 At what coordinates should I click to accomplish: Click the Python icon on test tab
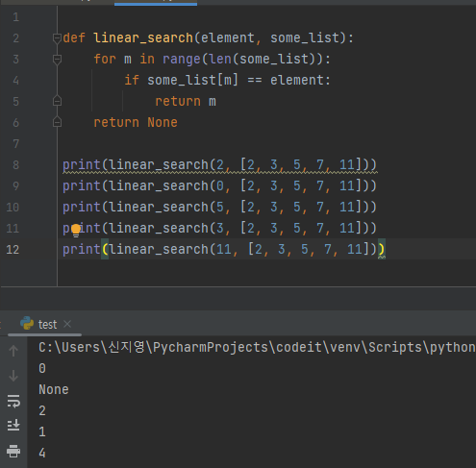27,323
